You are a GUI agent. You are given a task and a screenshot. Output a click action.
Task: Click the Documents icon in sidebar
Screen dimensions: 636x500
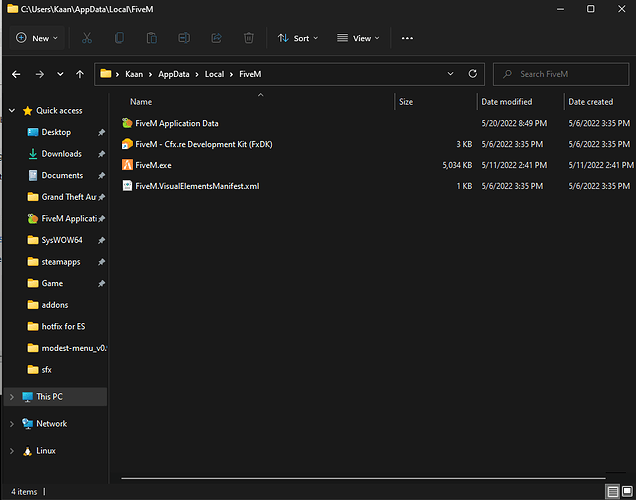tap(33, 175)
